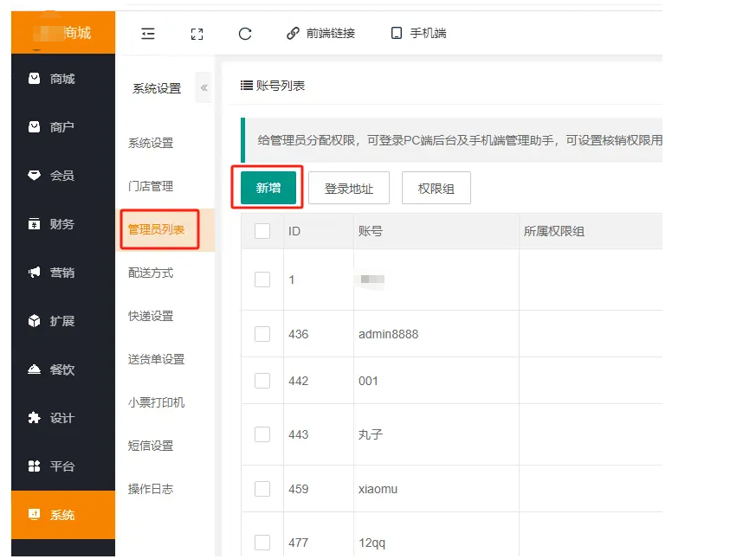This screenshot has width=756, height=559.
Task: Click the 账号 column header
Action: (371, 231)
